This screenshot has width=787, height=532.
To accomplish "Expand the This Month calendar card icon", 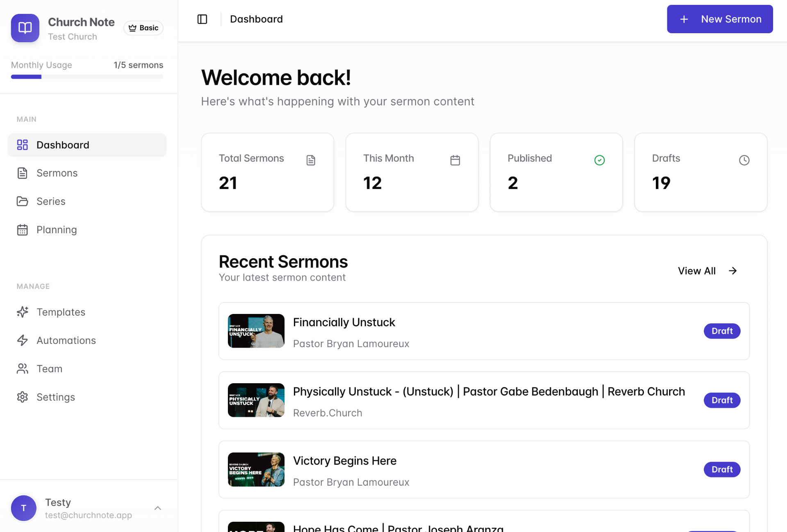I will point(455,160).
